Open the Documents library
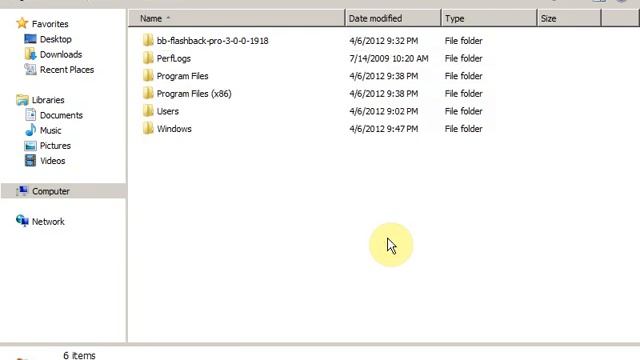This screenshot has height=360, width=640. (61, 115)
